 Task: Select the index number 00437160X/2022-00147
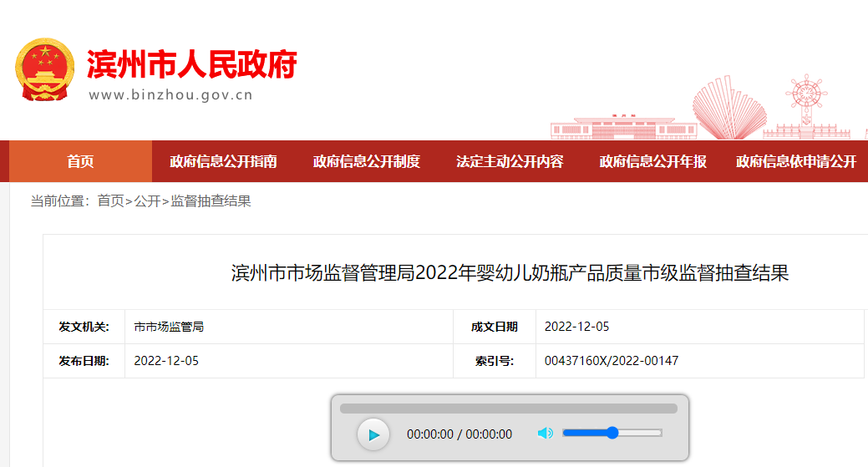click(612, 361)
